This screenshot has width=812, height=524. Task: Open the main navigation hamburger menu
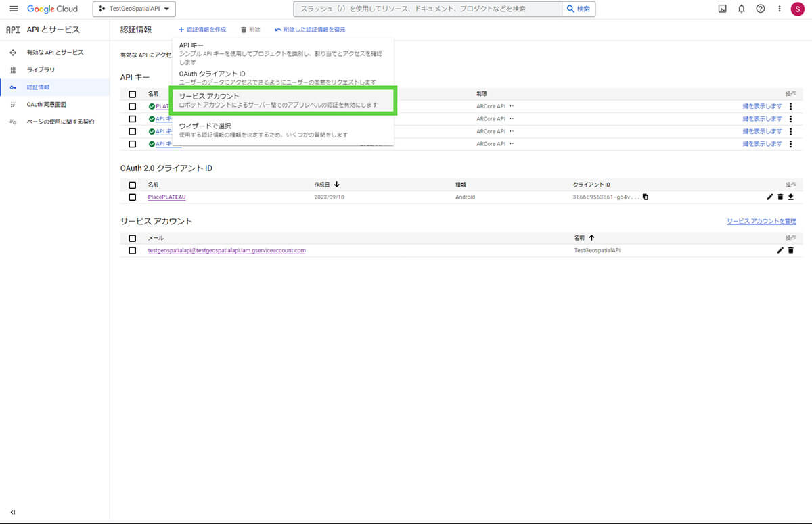tap(14, 9)
